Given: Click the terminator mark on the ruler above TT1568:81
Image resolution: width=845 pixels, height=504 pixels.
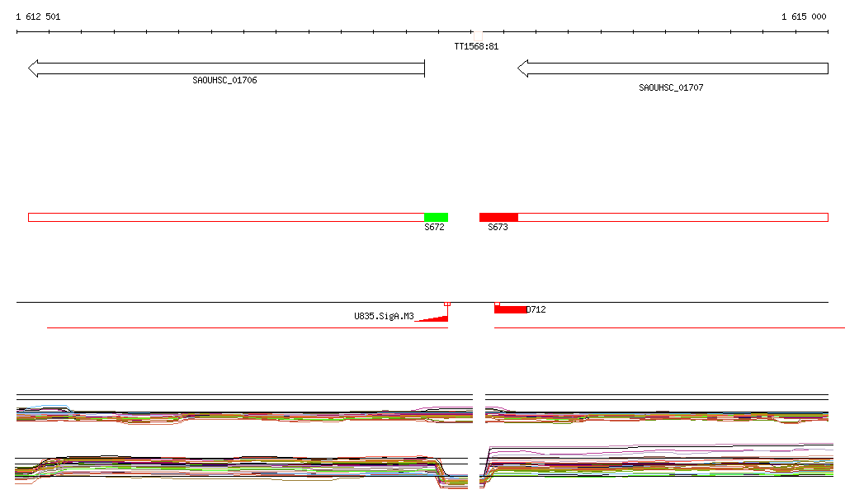Looking at the screenshot, I should coord(478,35).
